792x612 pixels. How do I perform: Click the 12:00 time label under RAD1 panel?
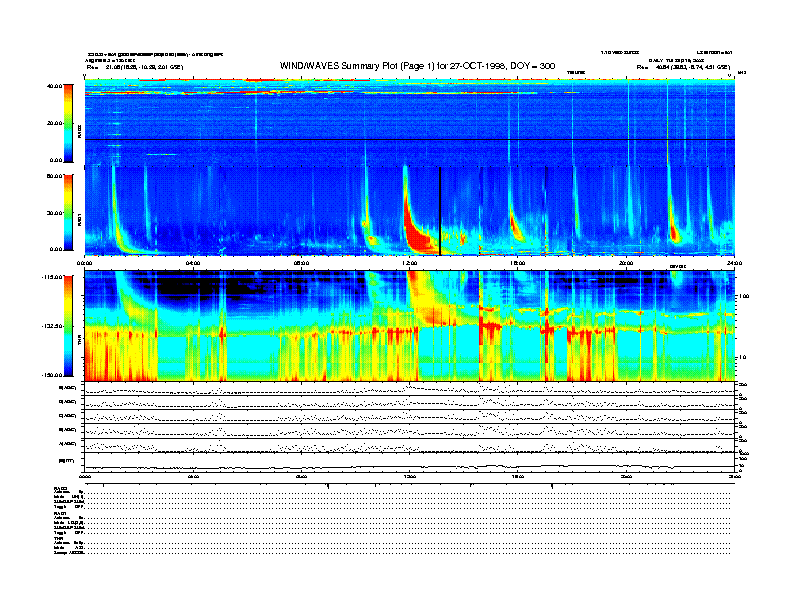click(410, 263)
